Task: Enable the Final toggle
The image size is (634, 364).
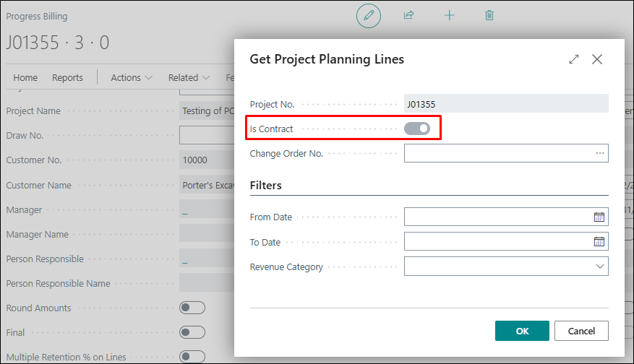Action: 192,332
